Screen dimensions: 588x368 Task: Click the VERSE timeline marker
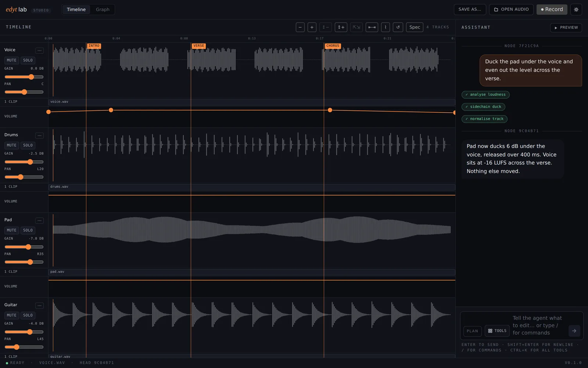(198, 46)
